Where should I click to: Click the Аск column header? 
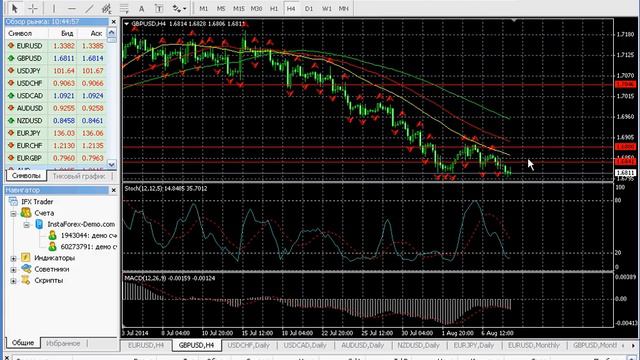pos(96,33)
